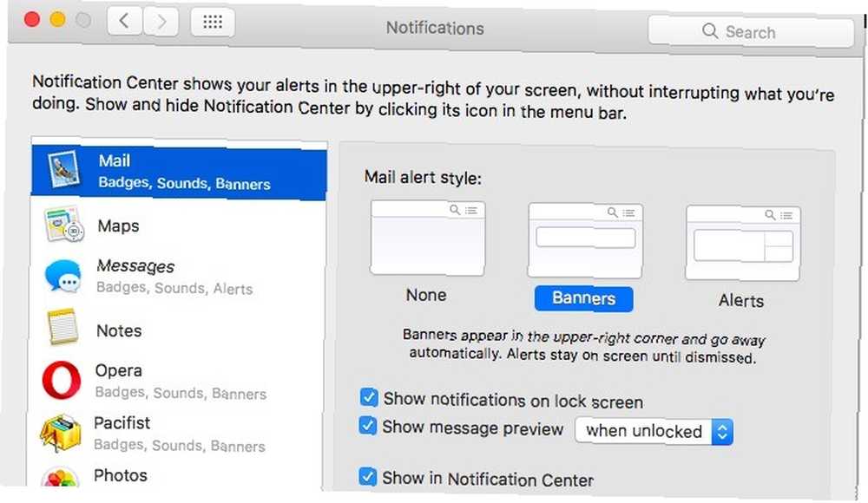Toggle Show in Notification Center checkbox

click(367, 476)
